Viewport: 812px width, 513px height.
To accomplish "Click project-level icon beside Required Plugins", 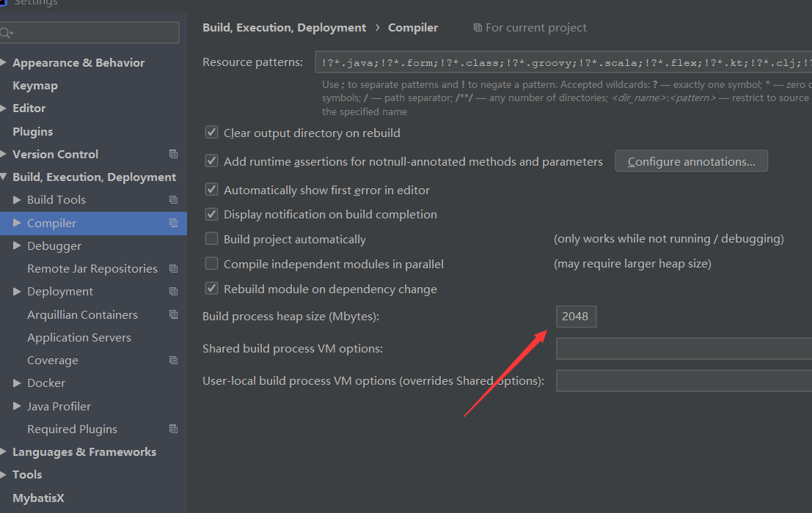I will pyautogui.click(x=173, y=429).
